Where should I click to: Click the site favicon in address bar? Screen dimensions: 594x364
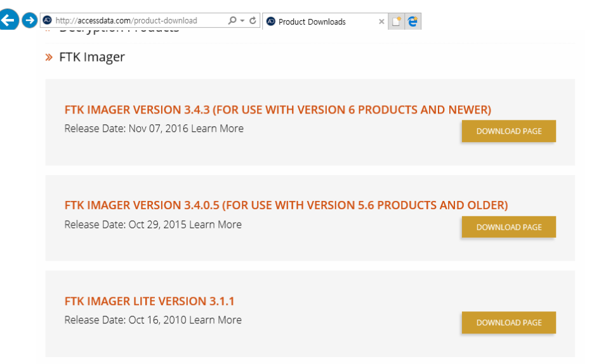click(47, 20)
